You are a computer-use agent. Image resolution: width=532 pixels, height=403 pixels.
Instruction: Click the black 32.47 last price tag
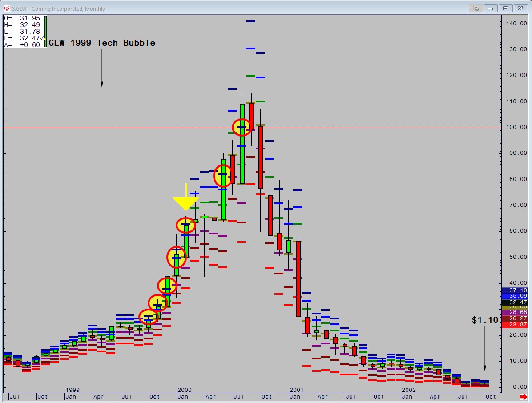pos(515,302)
